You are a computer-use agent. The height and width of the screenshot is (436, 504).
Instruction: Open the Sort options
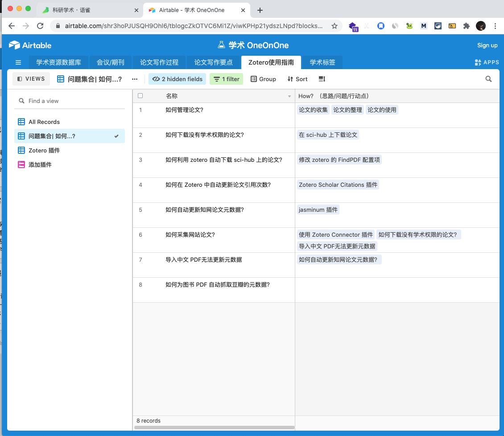coord(297,79)
